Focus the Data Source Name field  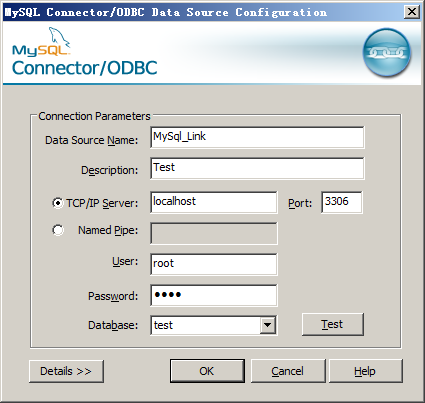pos(257,137)
